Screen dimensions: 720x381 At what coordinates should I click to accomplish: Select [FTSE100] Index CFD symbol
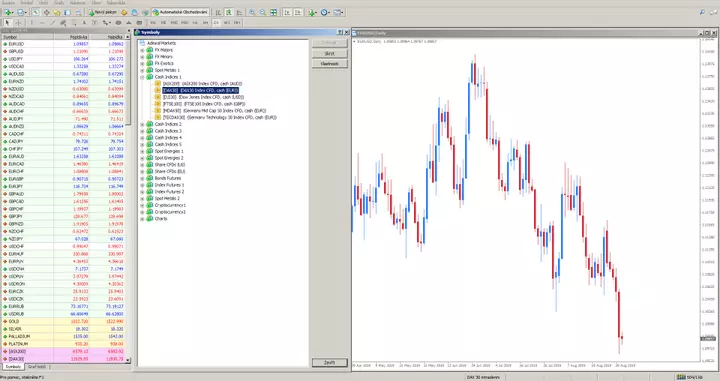coord(204,104)
